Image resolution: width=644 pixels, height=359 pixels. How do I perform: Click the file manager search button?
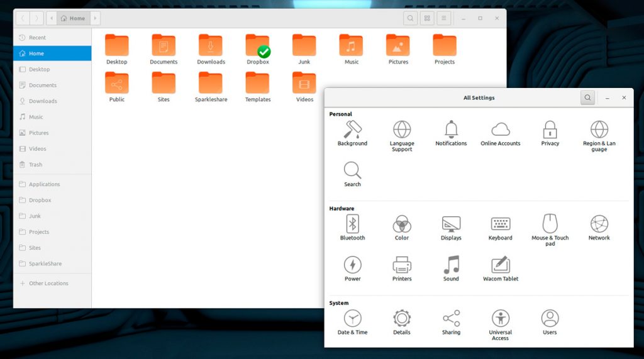click(410, 18)
